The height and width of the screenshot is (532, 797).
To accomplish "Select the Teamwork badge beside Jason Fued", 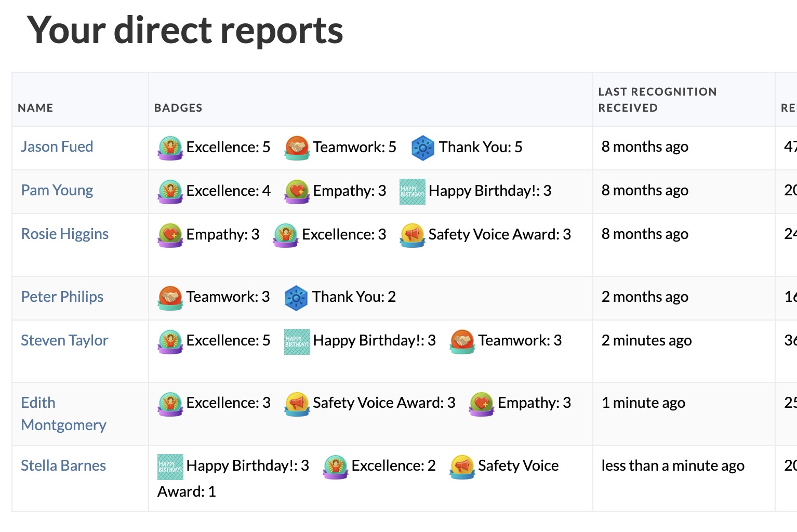I will (x=297, y=147).
